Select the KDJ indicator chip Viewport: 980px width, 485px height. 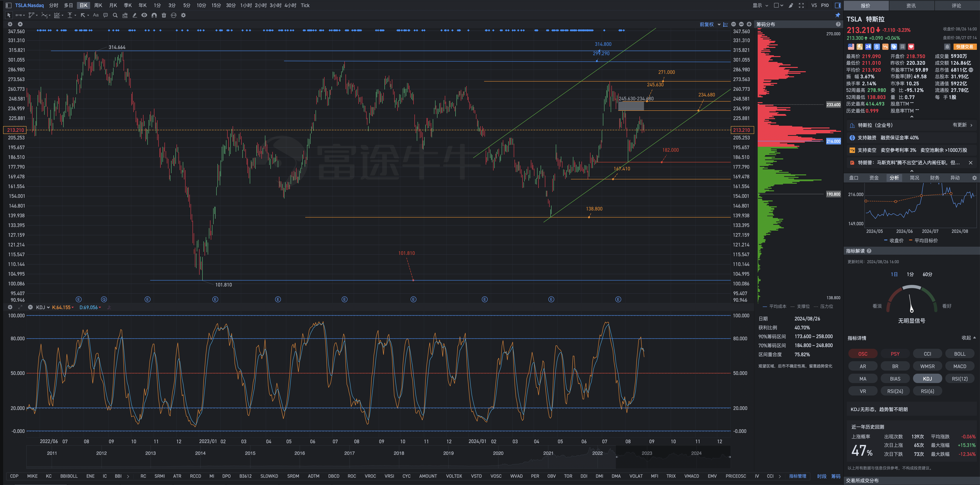pos(927,379)
